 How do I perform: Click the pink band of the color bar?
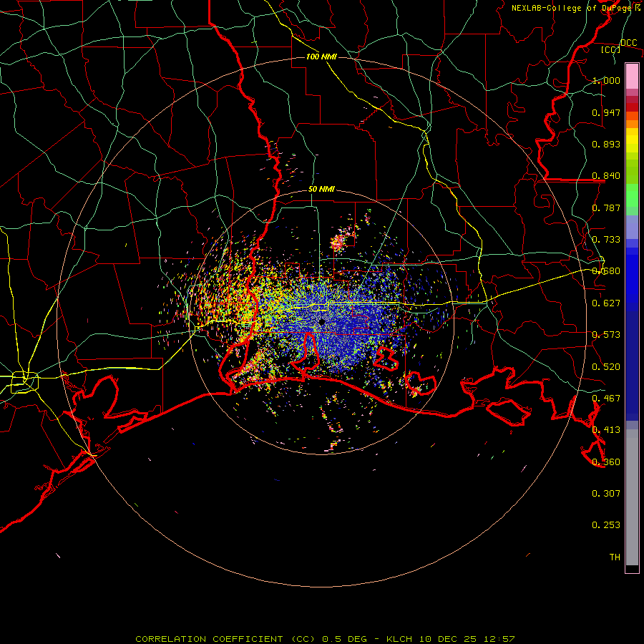(x=632, y=77)
